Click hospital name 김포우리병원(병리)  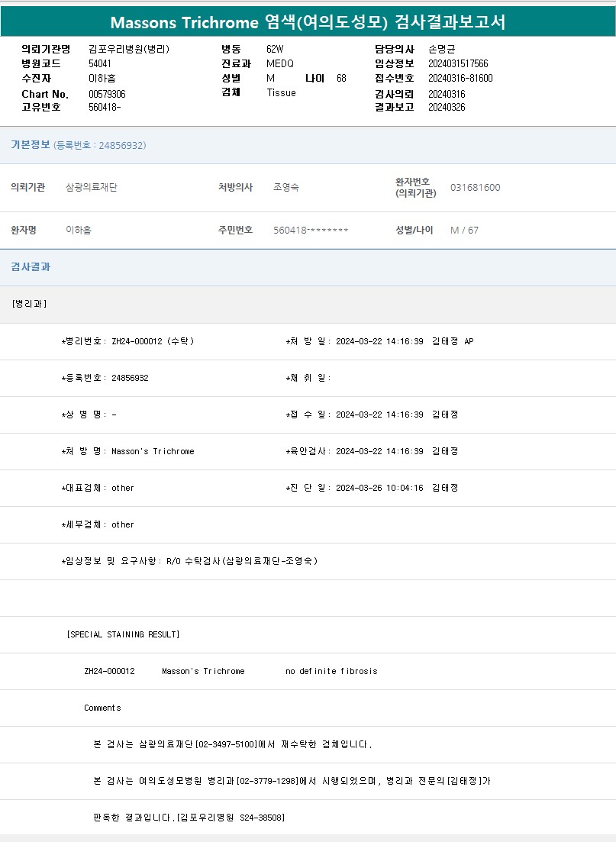[129, 49]
